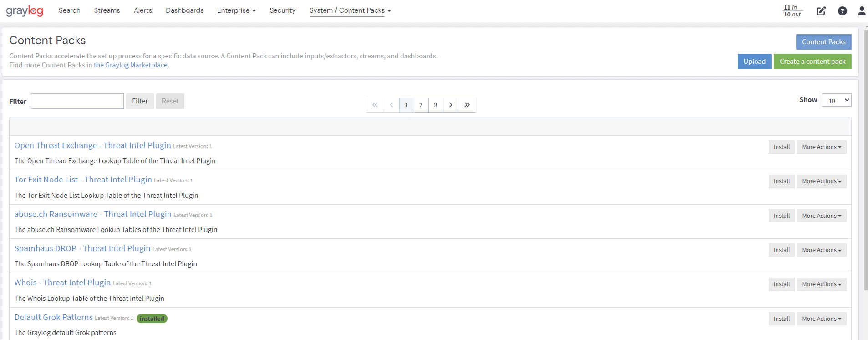The image size is (868, 340).
Task: Click the Graylog logo
Action: [x=25, y=10]
